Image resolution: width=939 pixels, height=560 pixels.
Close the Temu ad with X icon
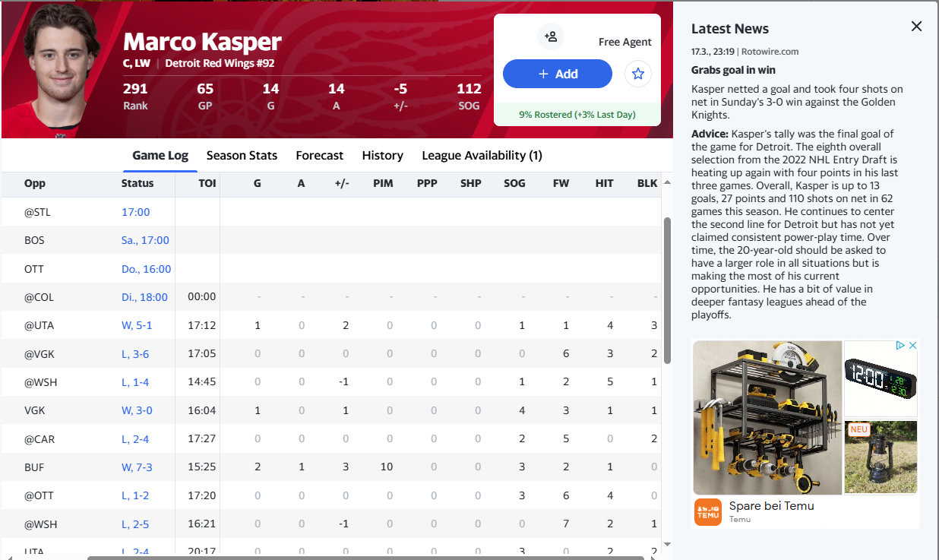click(x=913, y=346)
